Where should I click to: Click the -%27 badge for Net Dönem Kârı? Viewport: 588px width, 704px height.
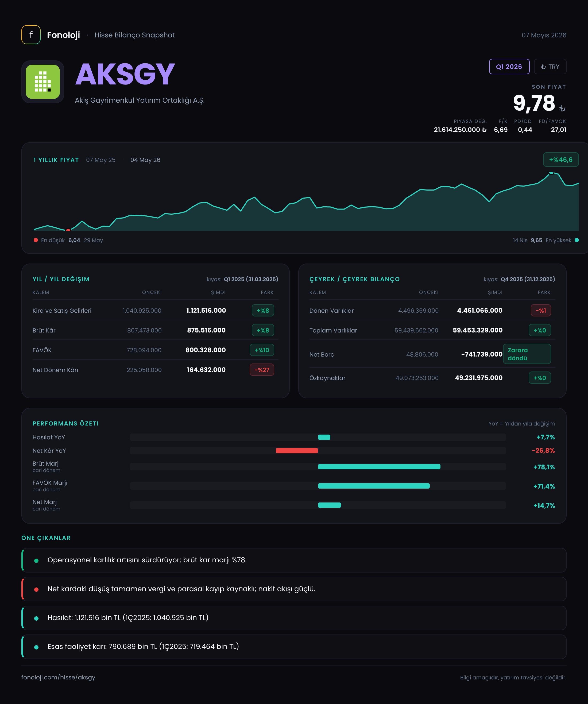coord(262,370)
